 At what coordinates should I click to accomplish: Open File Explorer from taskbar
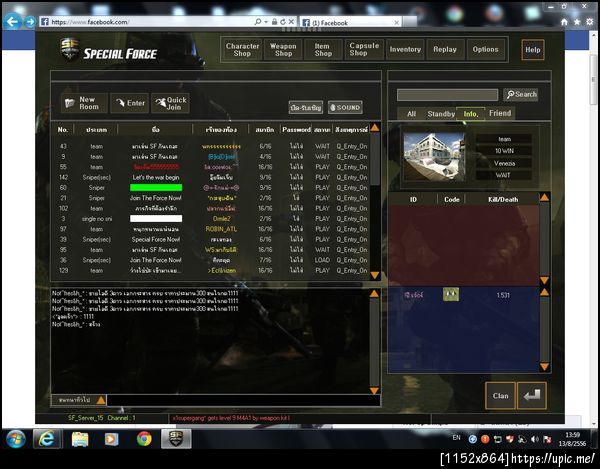click(x=80, y=439)
